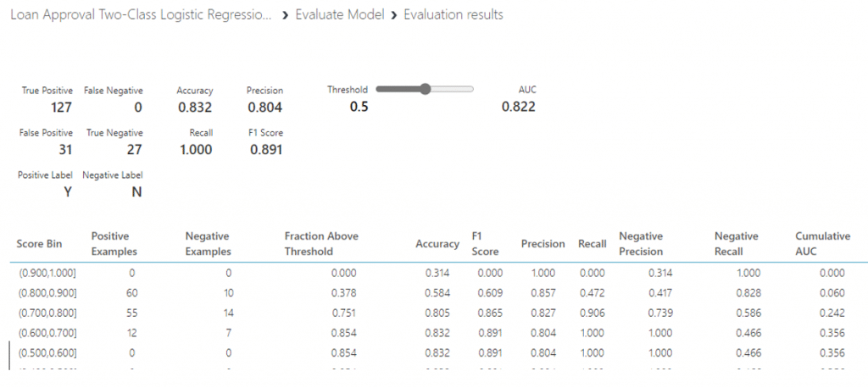Click the AUC value 0.822
Screen dimensions: 868x388
[x=518, y=107]
